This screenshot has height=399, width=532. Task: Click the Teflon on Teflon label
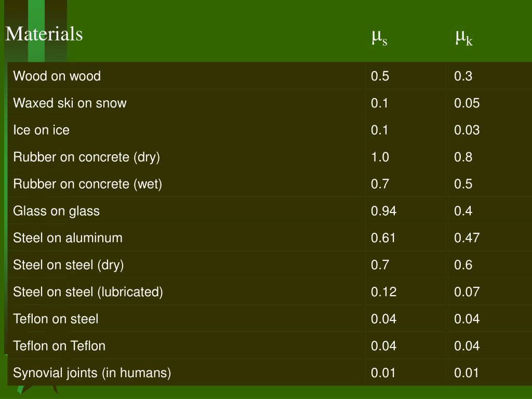pyautogui.click(x=59, y=346)
